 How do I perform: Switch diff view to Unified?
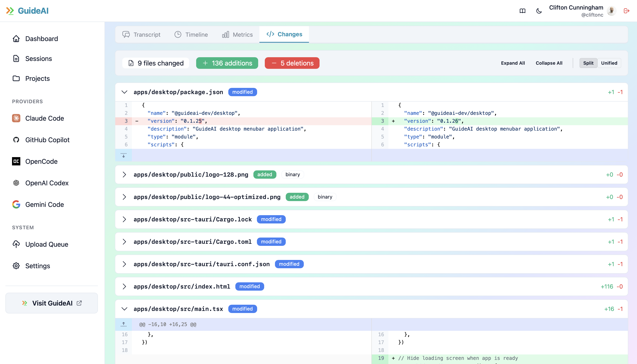point(609,63)
